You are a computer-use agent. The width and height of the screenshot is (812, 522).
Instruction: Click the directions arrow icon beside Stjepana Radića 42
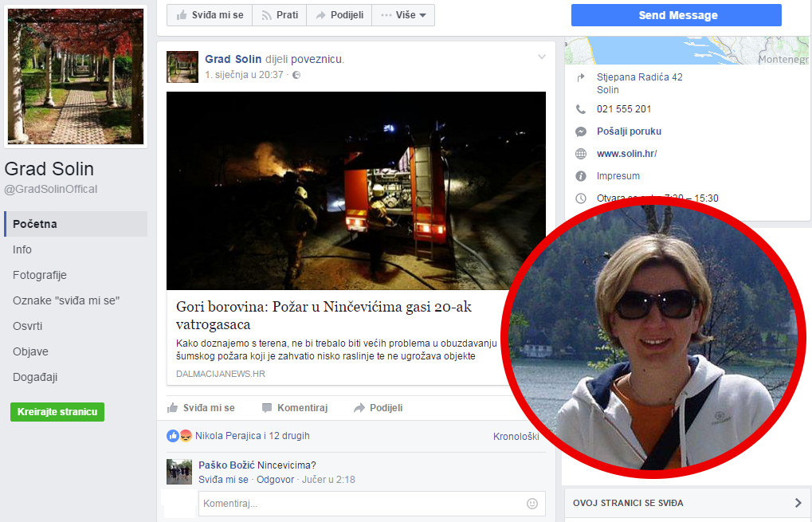click(x=581, y=77)
